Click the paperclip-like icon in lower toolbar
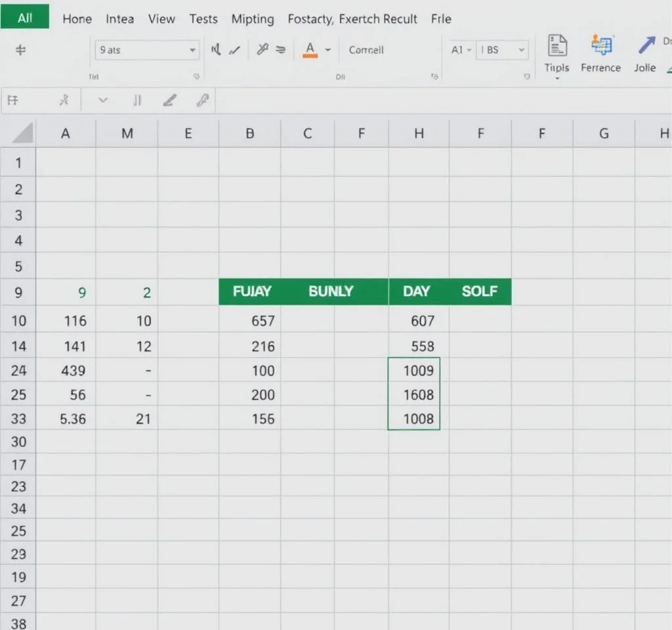This screenshot has height=630, width=672. [203, 100]
